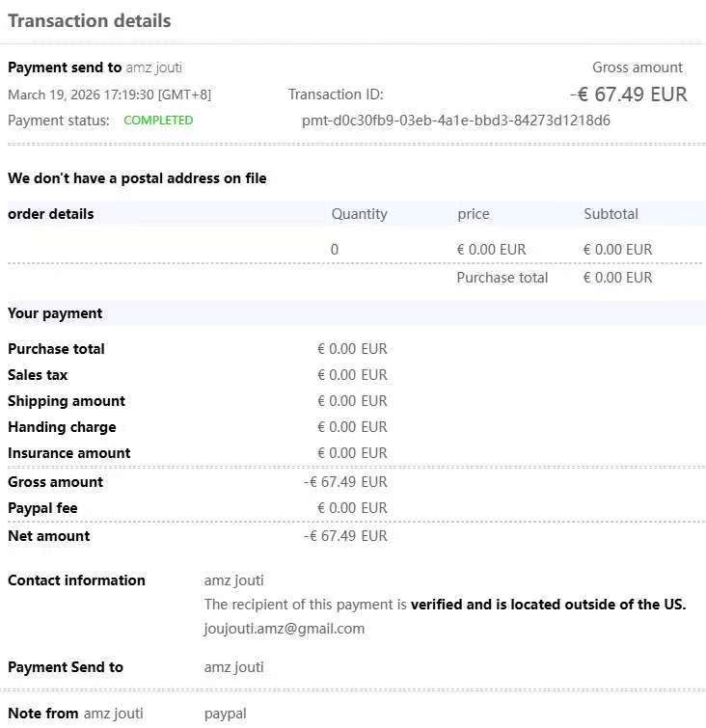Click the Sales tax row label

pos(38,375)
